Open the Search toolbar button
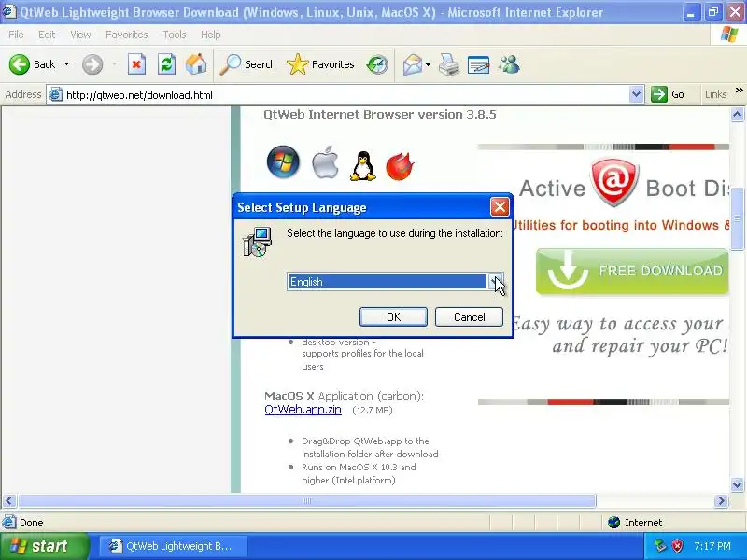Image resolution: width=747 pixels, height=560 pixels. tap(247, 64)
